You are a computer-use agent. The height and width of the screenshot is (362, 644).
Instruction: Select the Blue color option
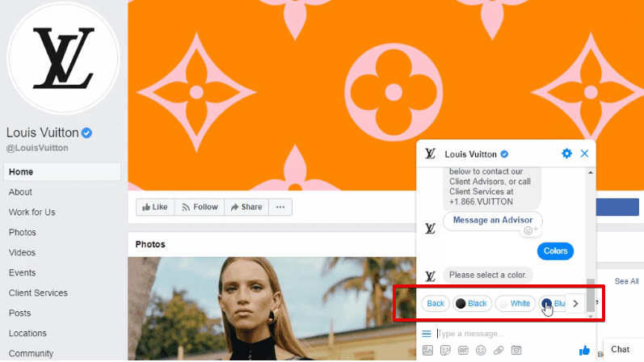click(553, 304)
